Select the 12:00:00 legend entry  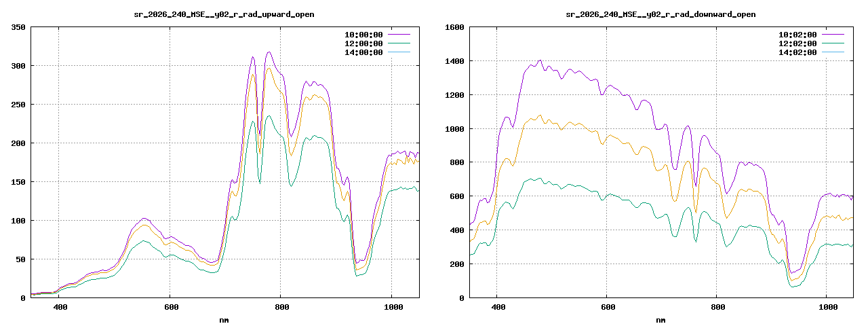[x=377, y=43]
